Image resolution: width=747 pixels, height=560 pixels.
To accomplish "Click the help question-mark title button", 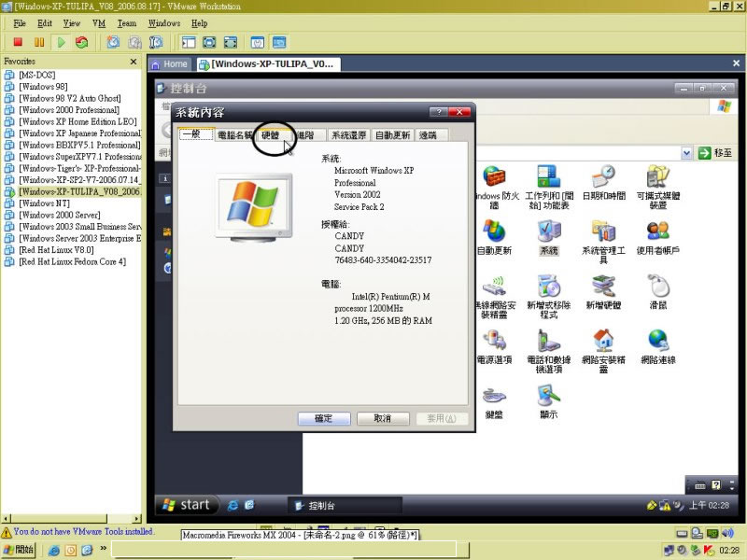I will 438,112.
